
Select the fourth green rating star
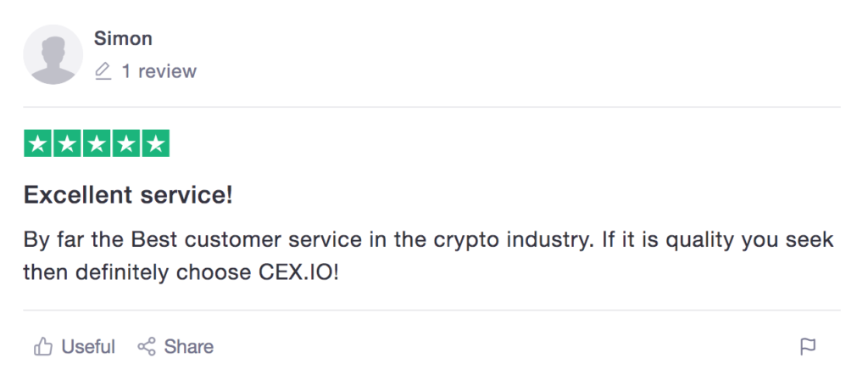click(126, 143)
